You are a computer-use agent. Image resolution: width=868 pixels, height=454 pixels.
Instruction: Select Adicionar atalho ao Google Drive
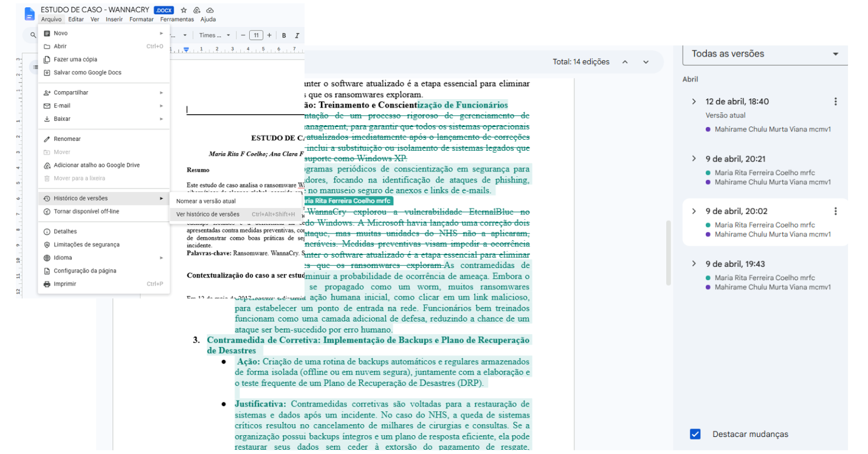104,165
